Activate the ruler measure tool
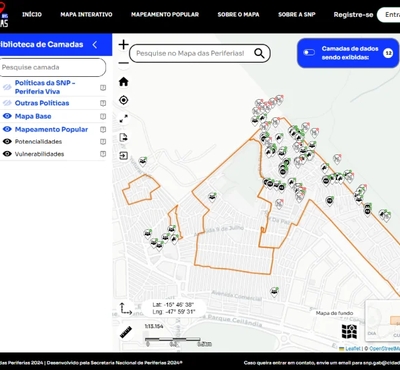This screenshot has height=370, width=400. point(126,332)
